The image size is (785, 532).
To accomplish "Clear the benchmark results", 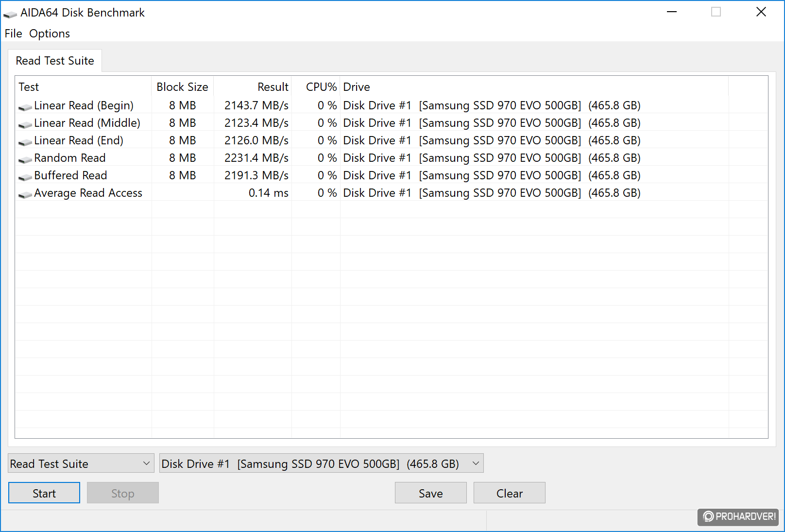I will tap(510, 493).
